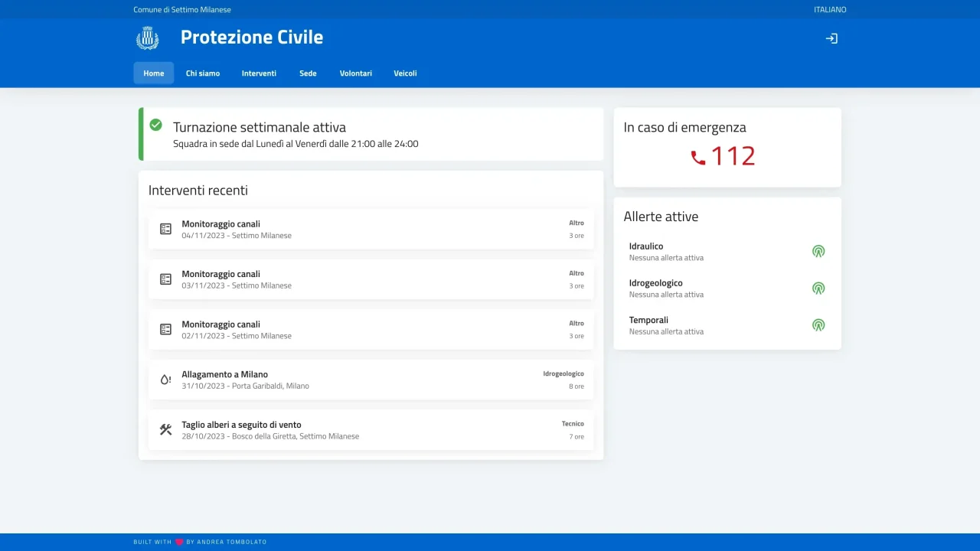Viewport: 980px width, 551px height.
Task: Click the 7 ore duration text
Action: point(577,437)
